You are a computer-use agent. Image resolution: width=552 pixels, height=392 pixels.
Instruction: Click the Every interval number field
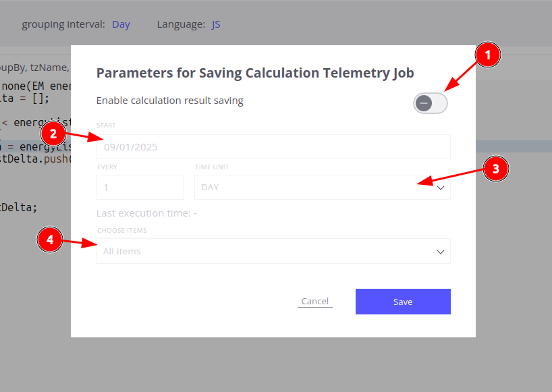140,187
